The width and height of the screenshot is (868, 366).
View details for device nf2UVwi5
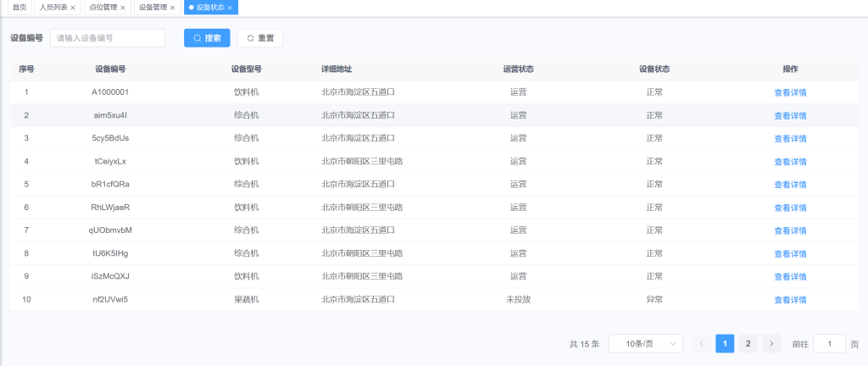coord(790,299)
